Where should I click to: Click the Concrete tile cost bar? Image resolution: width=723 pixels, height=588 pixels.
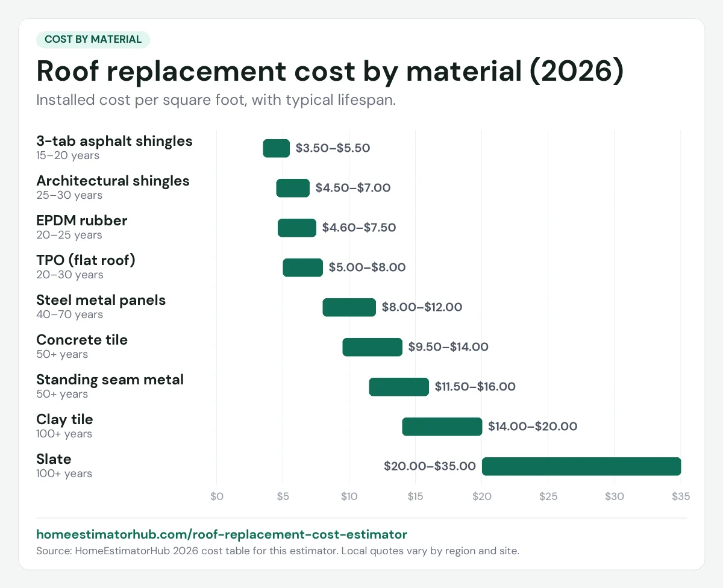(372, 347)
